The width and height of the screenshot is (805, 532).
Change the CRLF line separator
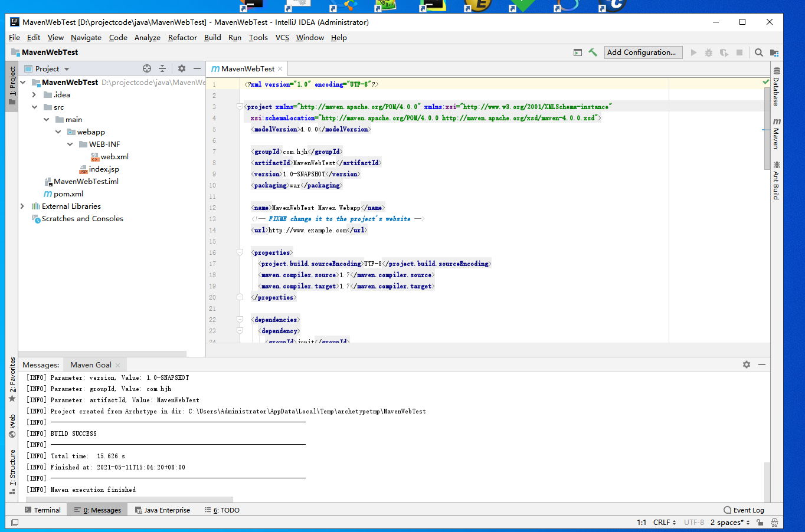click(x=665, y=523)
